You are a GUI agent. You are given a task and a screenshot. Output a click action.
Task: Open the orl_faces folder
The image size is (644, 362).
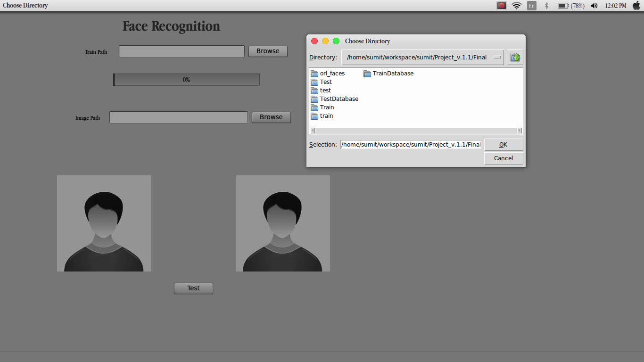(x=328, y=74)
